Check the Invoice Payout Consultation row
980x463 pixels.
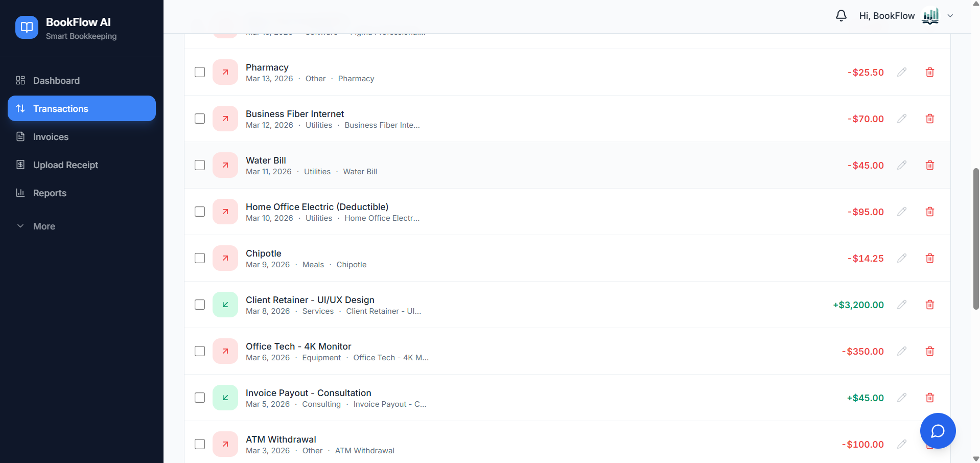coord(200,398)
